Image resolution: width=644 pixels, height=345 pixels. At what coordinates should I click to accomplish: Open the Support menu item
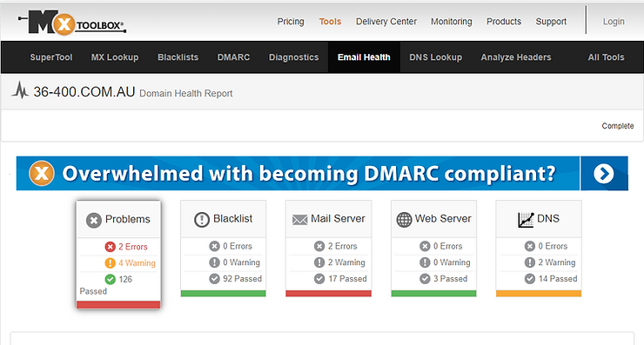[x=551, y=22]
